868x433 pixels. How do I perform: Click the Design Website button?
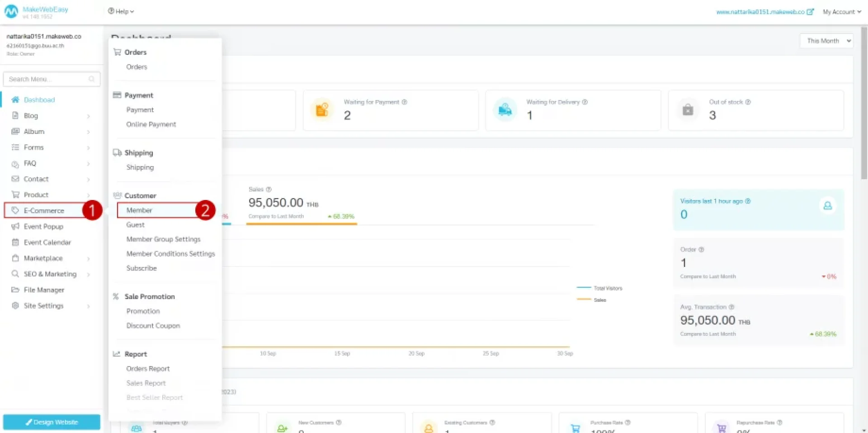[x=52, y=422]
